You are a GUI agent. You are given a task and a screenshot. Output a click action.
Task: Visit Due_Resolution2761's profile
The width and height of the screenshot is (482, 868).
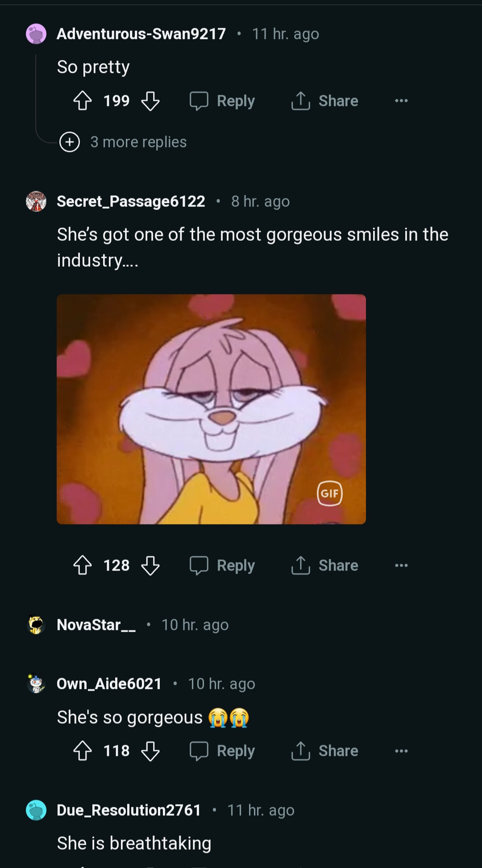129,810
